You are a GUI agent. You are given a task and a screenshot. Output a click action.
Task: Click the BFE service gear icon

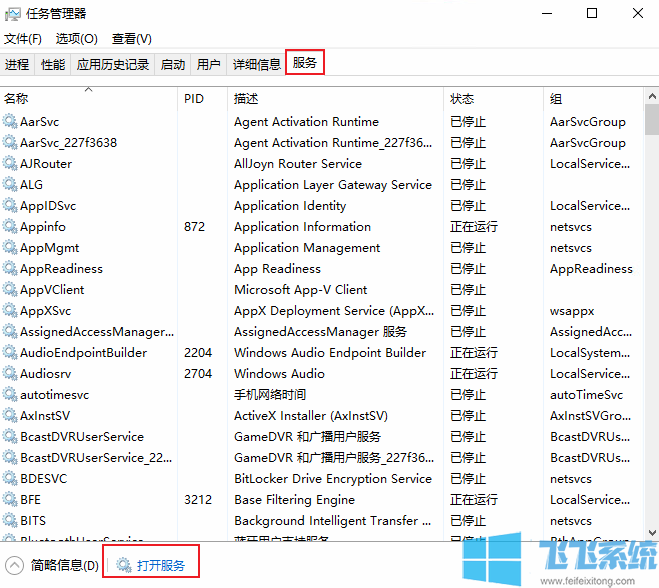[x=10, y=500]
